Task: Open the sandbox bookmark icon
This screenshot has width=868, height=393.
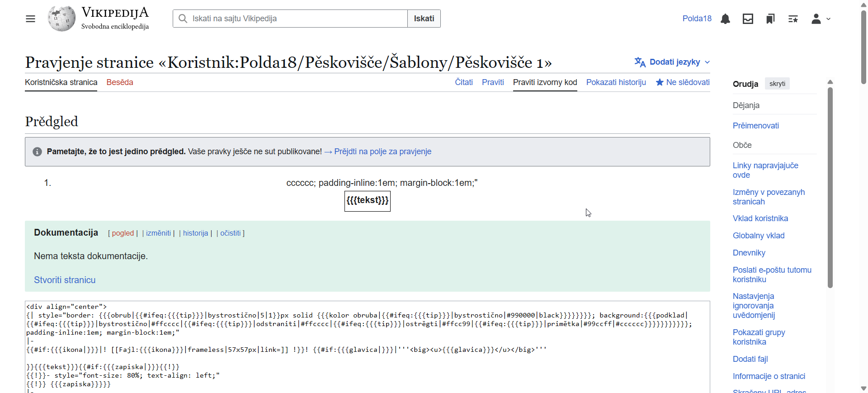Action: point(770,19)
